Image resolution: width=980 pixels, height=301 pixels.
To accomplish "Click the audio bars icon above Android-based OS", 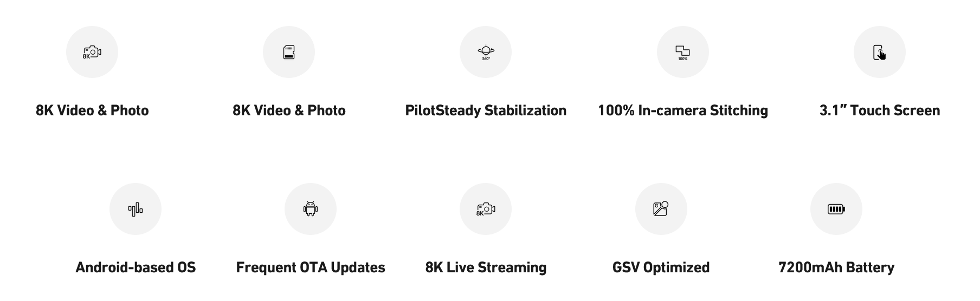I will pyautogui.click(x=136, y=209).
